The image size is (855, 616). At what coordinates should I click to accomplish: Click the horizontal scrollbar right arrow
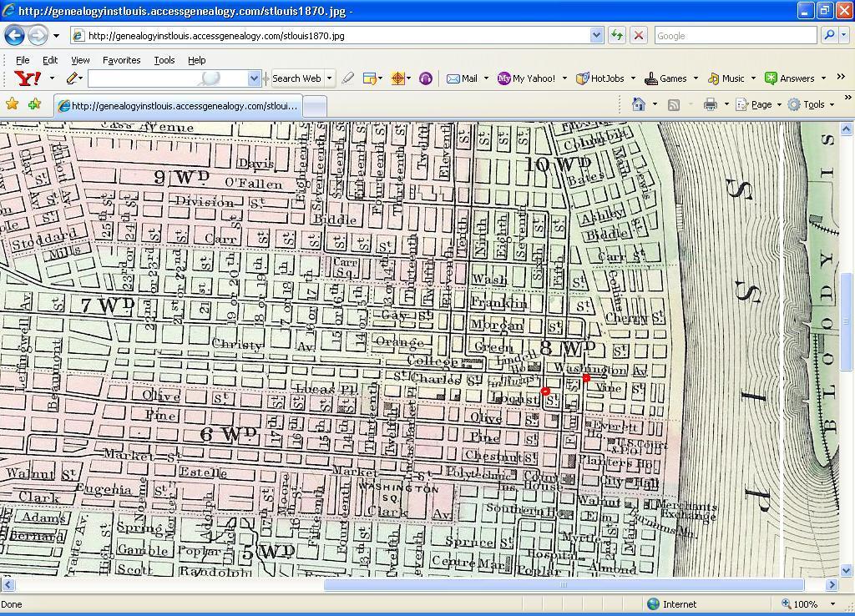[832, 584]
